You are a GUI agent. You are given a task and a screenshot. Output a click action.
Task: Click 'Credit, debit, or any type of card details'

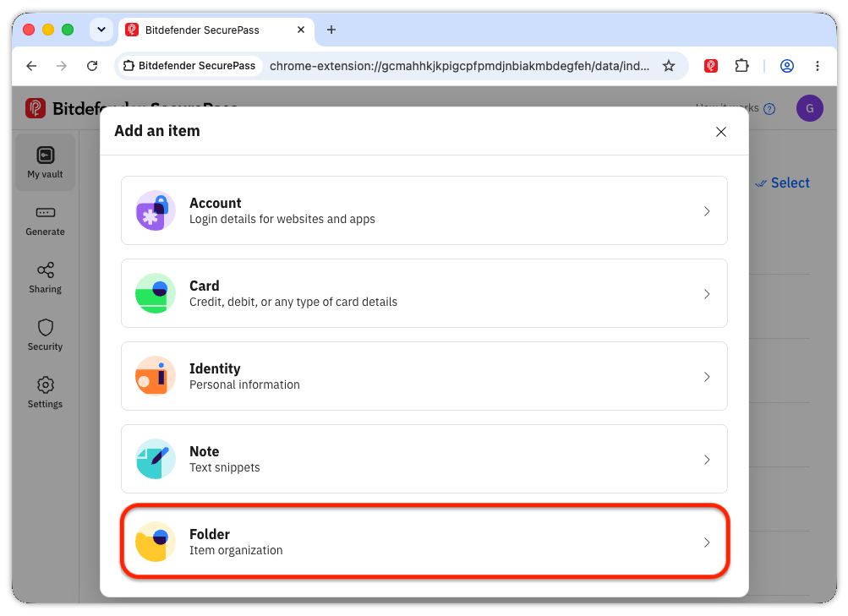pyautogui.click(x=293, y=302)
